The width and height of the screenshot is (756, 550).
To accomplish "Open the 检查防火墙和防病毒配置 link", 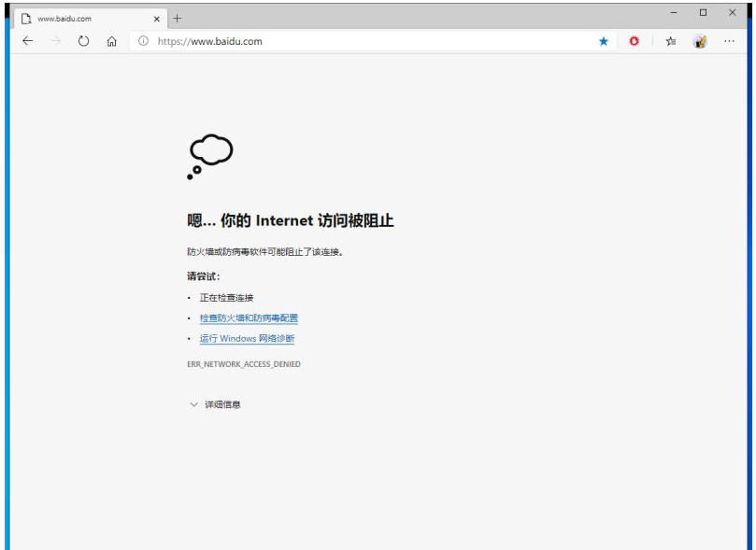I will pyautogui.click(x=249, y=318).
